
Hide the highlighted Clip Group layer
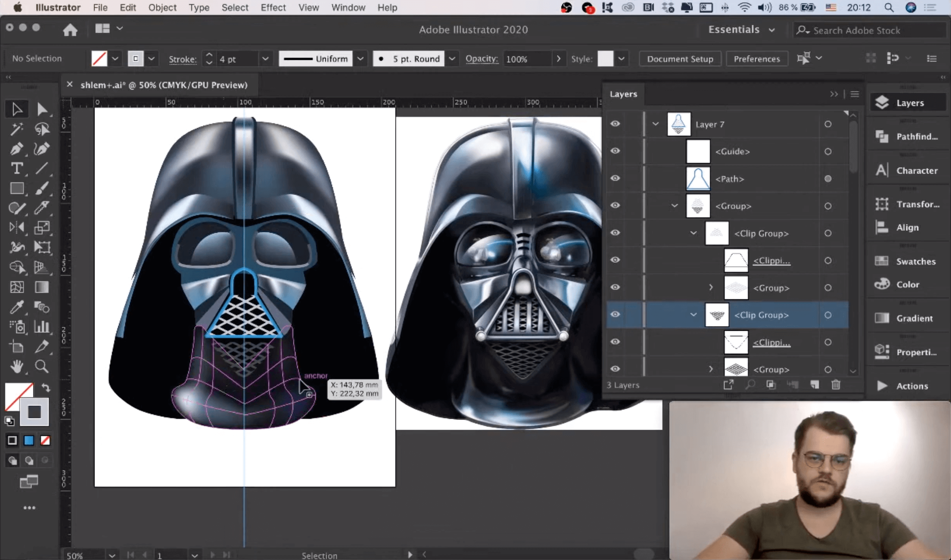click(x=615, y=315)
